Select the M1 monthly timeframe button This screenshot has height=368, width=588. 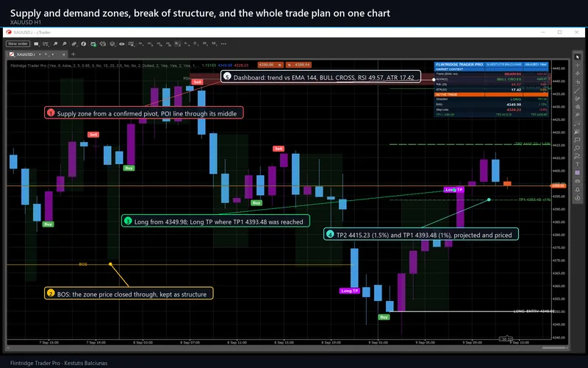pyautogui.click(x=214, y=43)
